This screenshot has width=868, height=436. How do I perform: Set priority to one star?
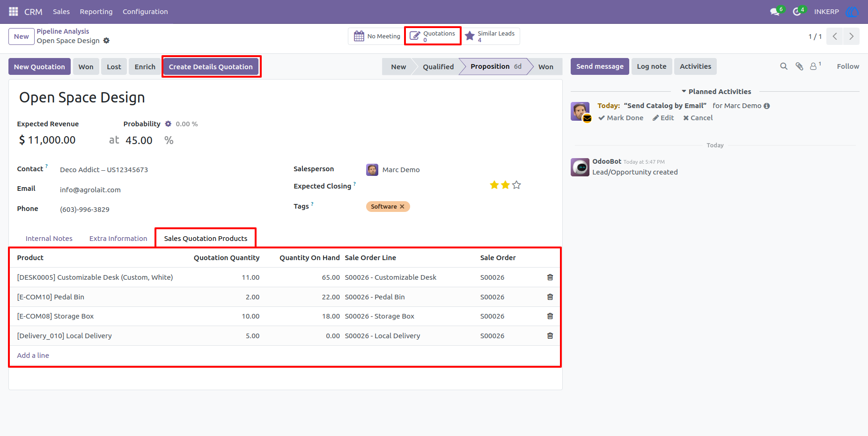coord(494,185)
